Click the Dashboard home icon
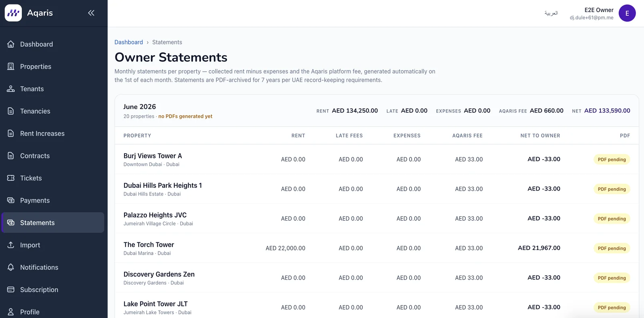 (11, 44)
